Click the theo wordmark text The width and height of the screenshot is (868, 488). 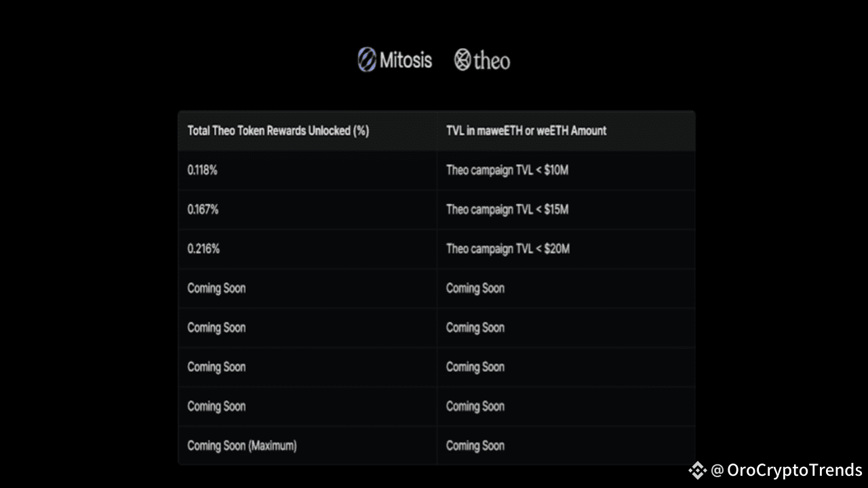(492, 61)
